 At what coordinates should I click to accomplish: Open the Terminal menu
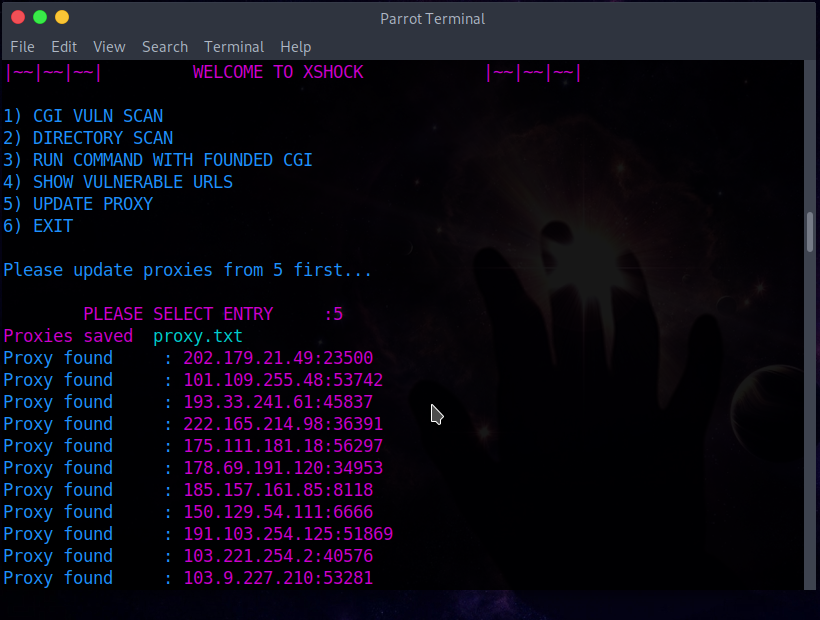(234, 47)
